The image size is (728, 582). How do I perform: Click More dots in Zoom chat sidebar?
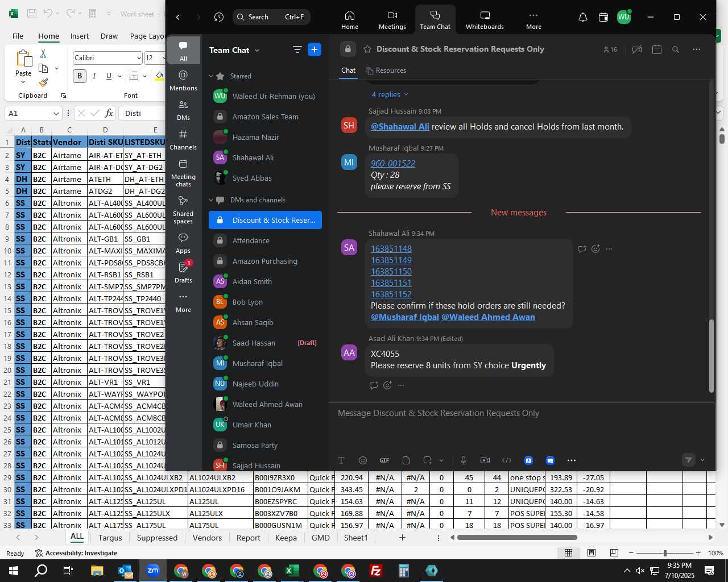(183, 302)
